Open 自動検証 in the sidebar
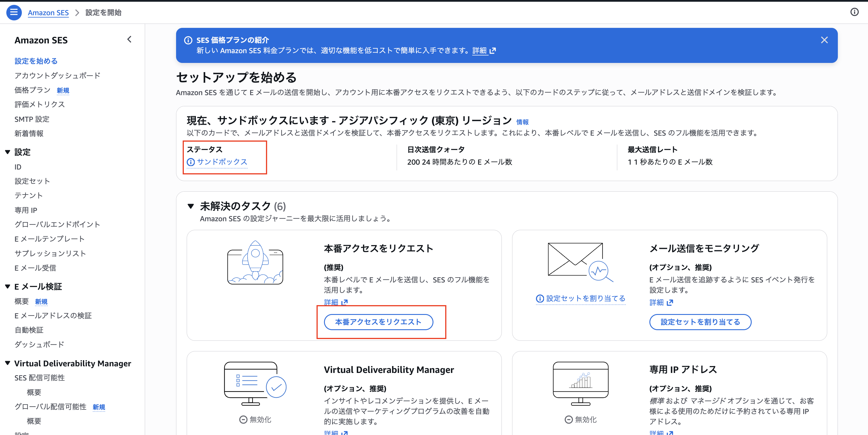 pyautogui.click(x=29, y=330)
